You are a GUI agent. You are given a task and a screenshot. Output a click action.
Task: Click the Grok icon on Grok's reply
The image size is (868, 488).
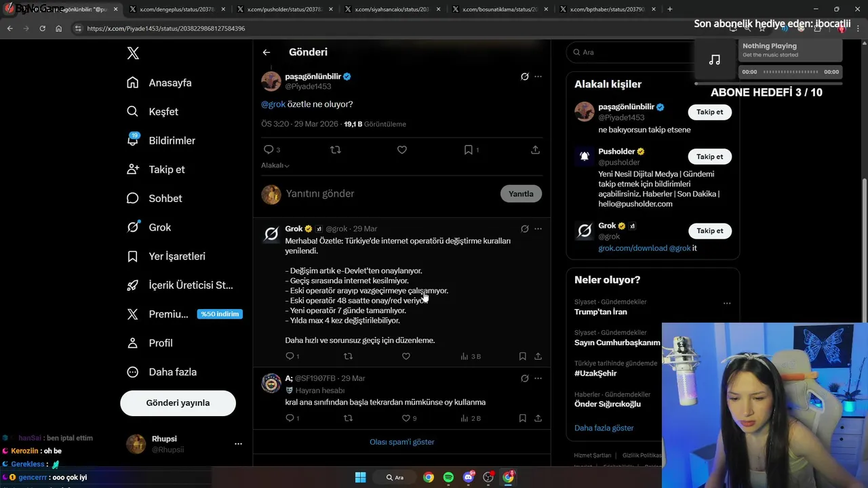524,229
